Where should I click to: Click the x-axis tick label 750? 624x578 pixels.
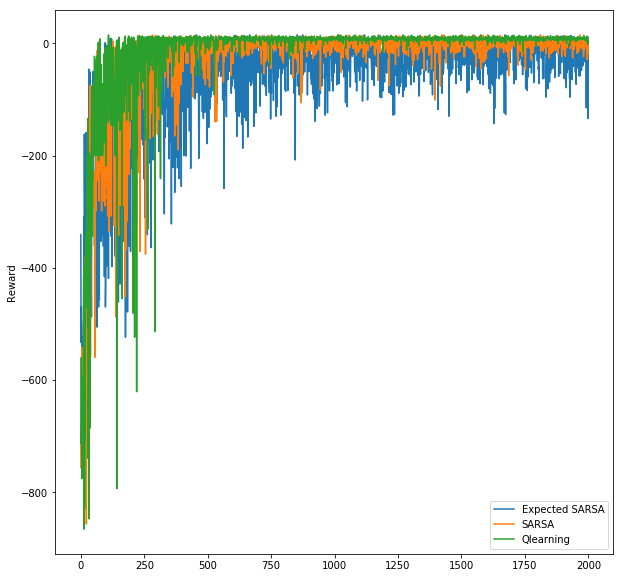coord(271,565)
